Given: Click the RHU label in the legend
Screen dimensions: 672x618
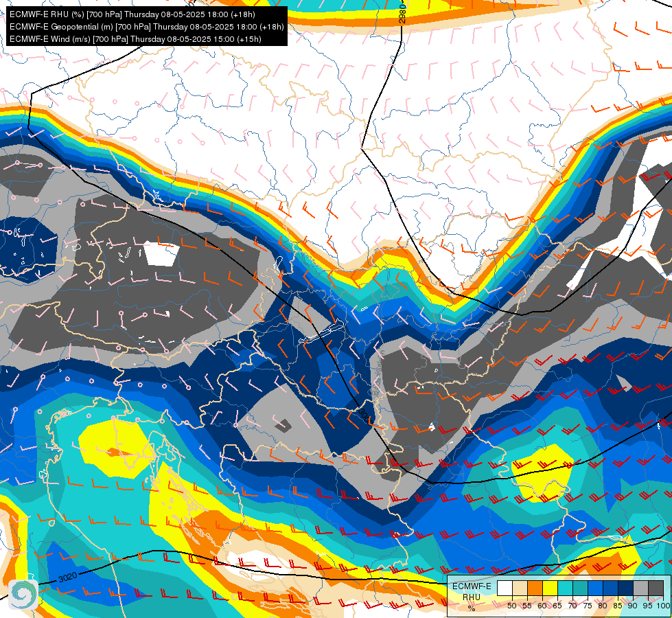Looking at the screenshot, I should tap(472, 597).
